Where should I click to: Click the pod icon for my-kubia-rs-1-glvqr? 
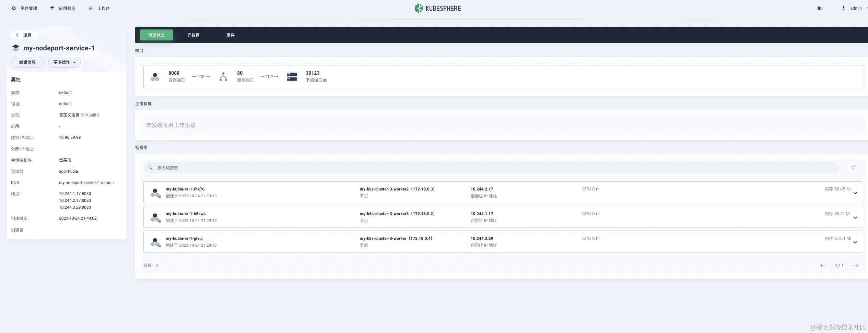point(155,242)
